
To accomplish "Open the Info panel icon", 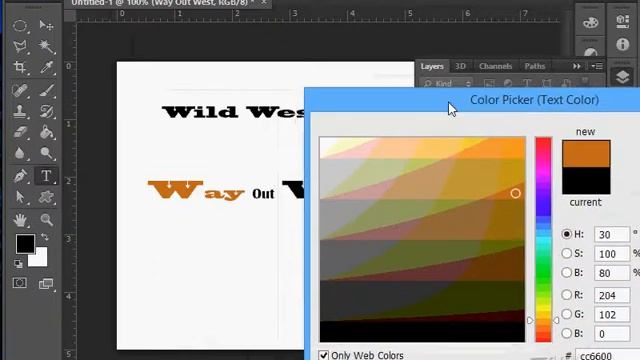I will [622, 44].
